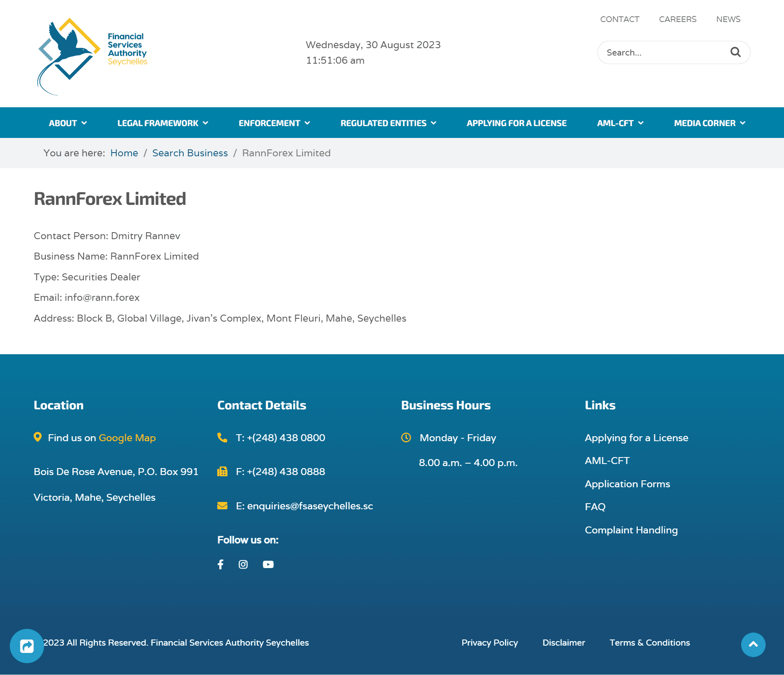Click the fax machine icon
Screen dimensions: 784x675
click(x=222, y=471)
